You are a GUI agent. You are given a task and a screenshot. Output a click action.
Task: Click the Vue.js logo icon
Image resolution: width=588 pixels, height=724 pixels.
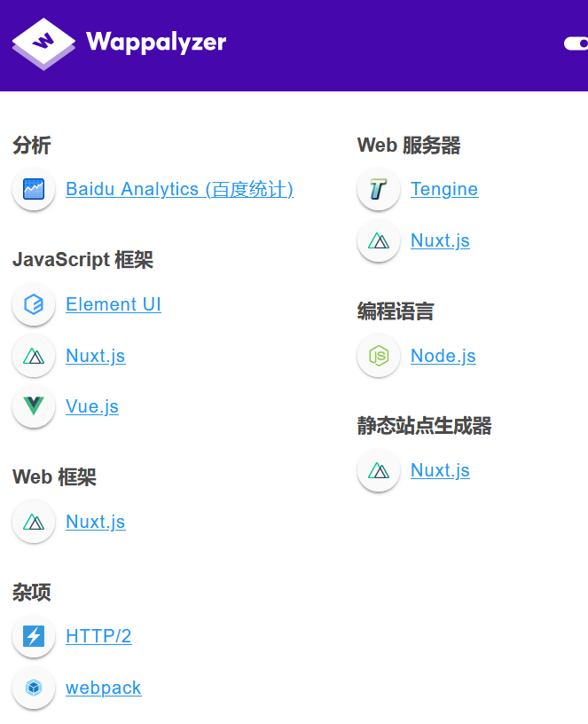[x=34, y=406]
